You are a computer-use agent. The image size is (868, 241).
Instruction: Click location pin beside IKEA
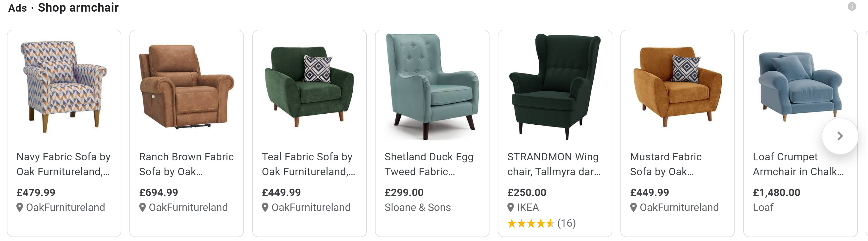click(x=511, y=207)
